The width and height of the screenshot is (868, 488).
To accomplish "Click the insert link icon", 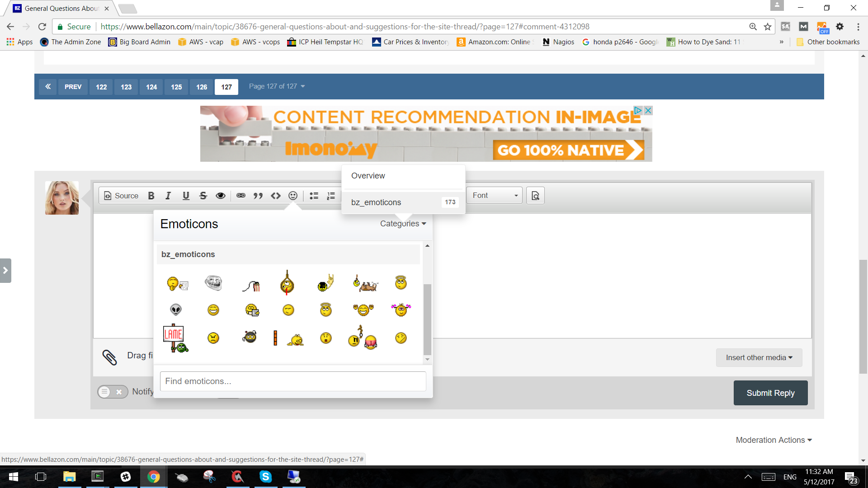I will [x=241, y=196].
